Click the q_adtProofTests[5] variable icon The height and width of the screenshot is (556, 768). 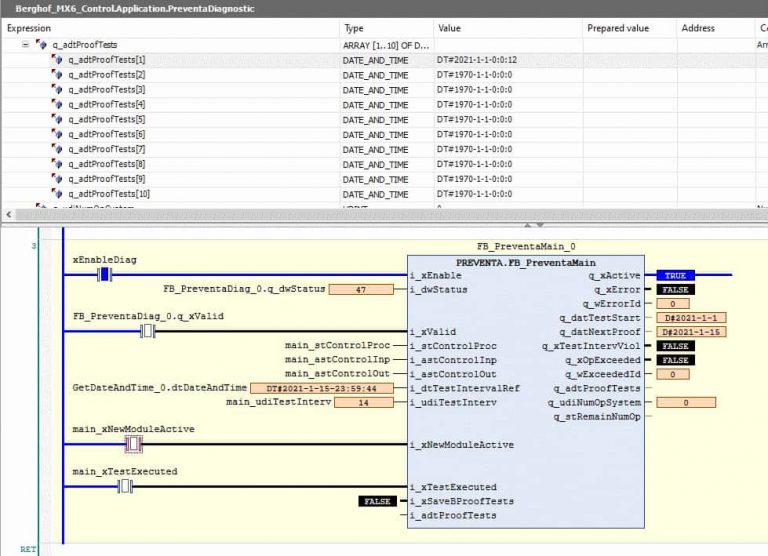pyautogui.click(x=58, y=120)
